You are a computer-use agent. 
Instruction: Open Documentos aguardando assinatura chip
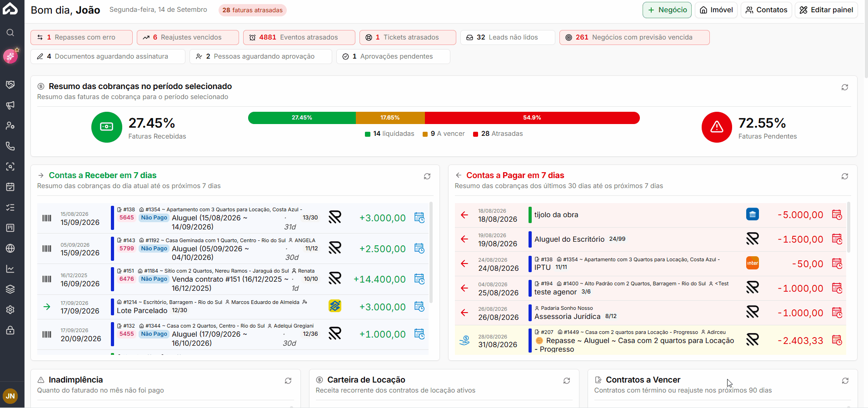click(108, 56)
